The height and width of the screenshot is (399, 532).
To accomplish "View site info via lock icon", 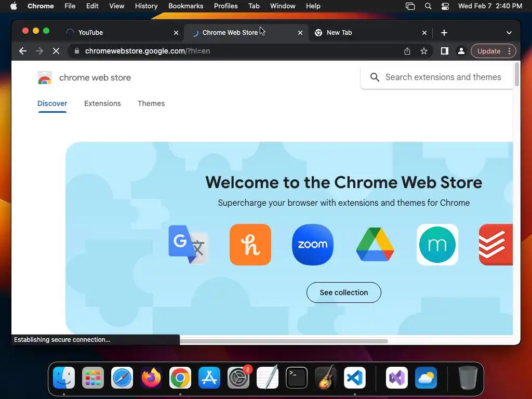I will 77,51.
